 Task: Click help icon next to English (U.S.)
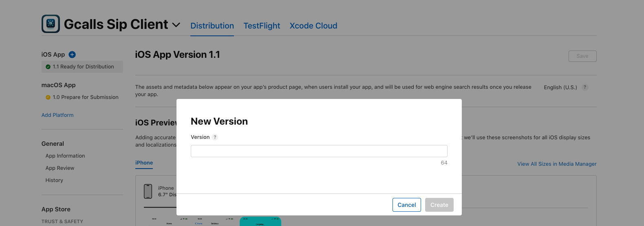point(585,87)
